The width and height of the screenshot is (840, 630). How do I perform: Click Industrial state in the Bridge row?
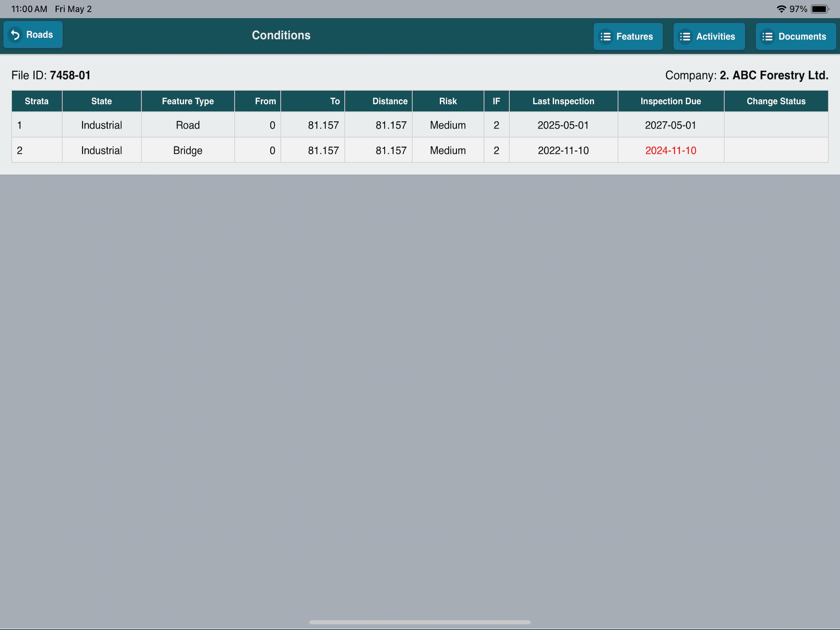[101, 150]
